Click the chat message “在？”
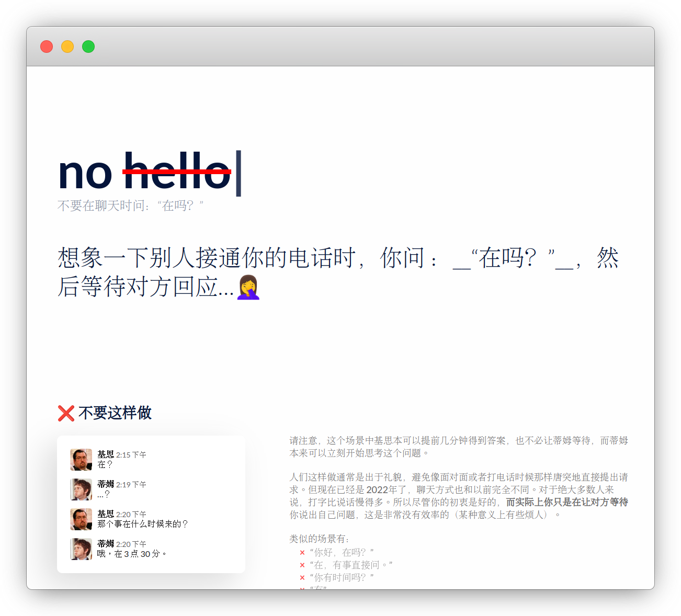The image size is (681, 616). pyautogui.click(x=105, y=464)
